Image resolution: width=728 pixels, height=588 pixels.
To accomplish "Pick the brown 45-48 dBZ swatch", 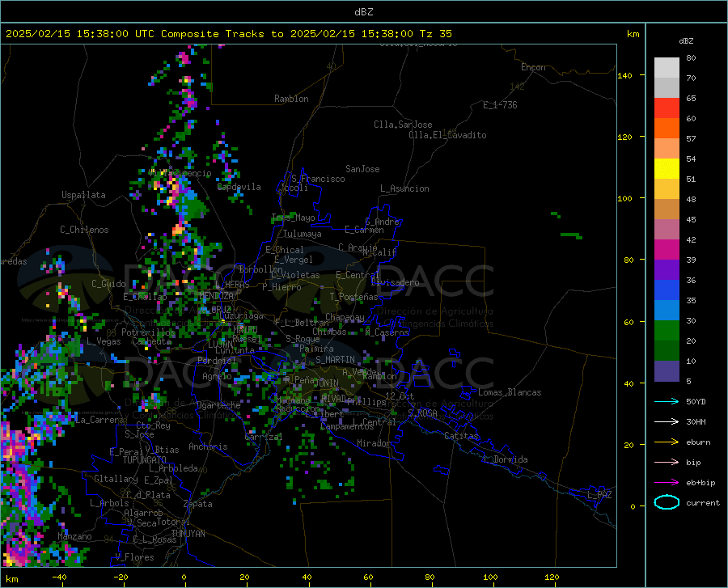I will click(x=667, y=209).
